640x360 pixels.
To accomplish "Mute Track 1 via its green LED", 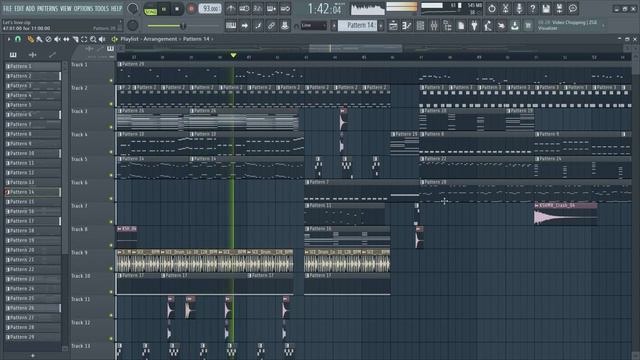I will click(111, 80).
